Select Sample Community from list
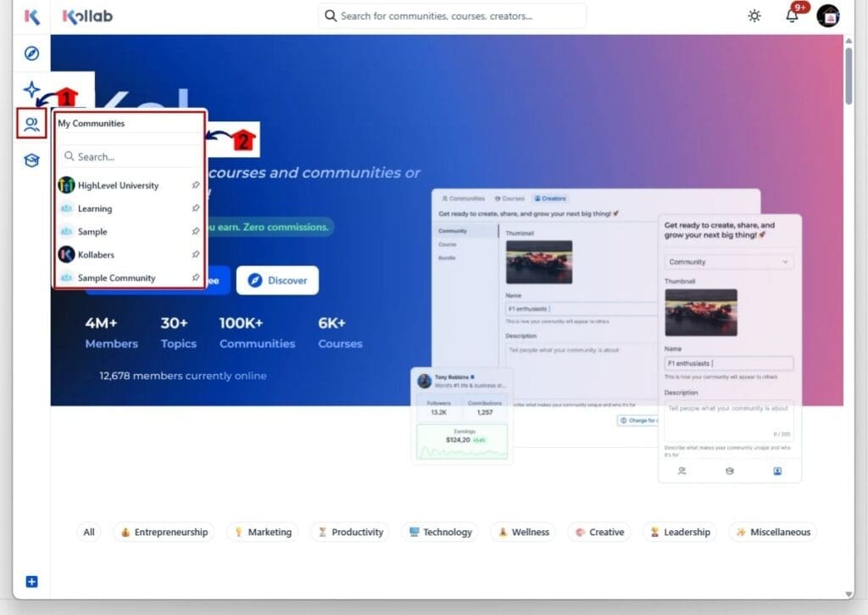Image resolution: width=868 pixels, height=615 pixels. [116, 278]
